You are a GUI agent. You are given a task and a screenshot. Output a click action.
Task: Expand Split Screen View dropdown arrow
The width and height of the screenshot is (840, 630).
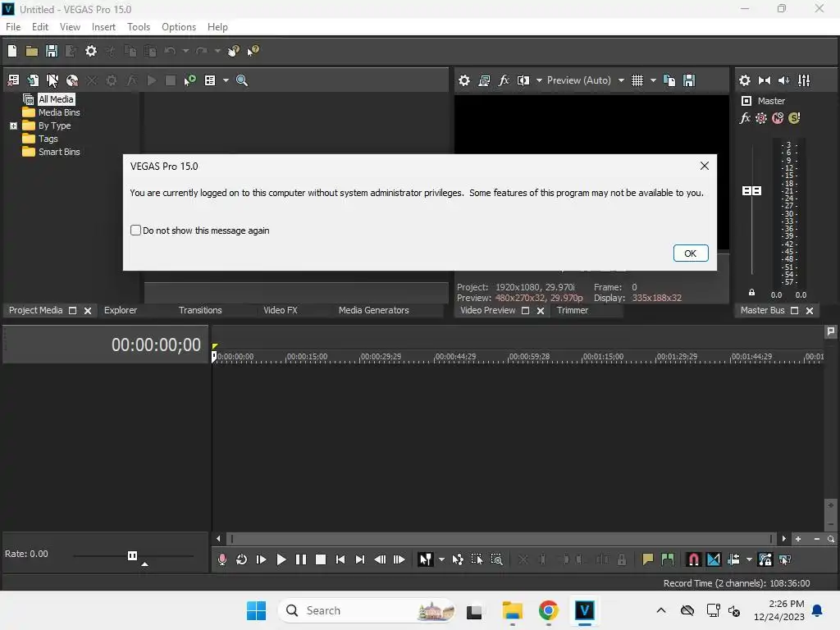pyautogui.click(x=539, y=80)
